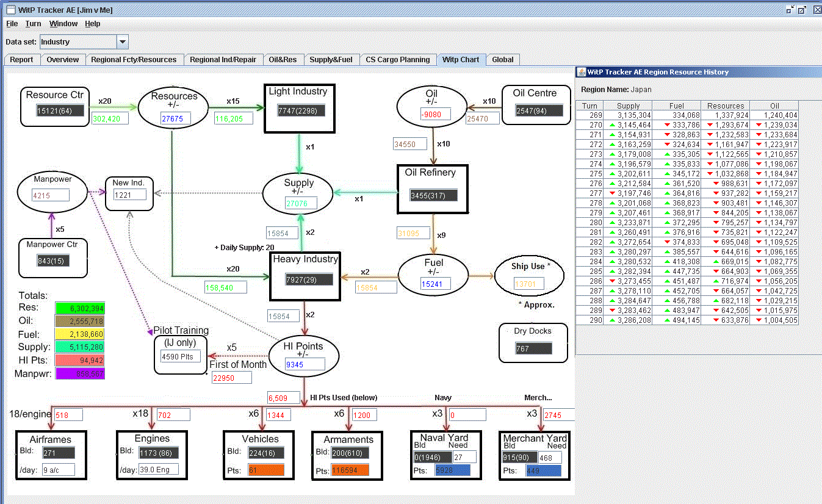Click the yellow Fuel total 2,138,660 swatch
This screenshot has width=822, height=504.
point(80,334)
